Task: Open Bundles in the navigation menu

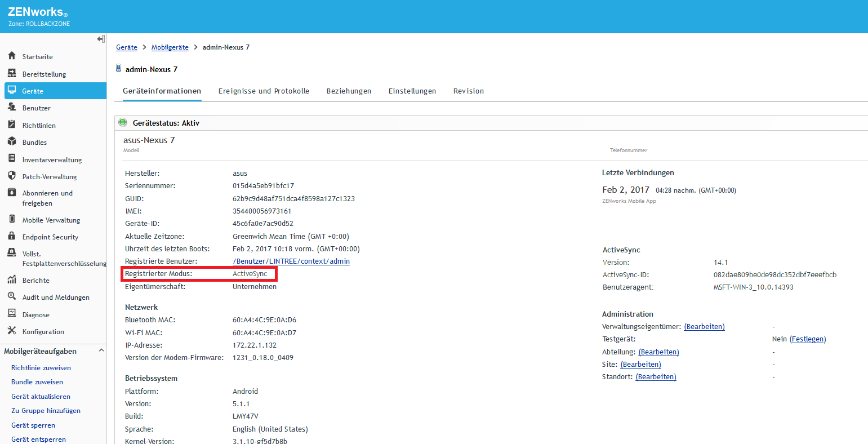Action: pos(34,142)
